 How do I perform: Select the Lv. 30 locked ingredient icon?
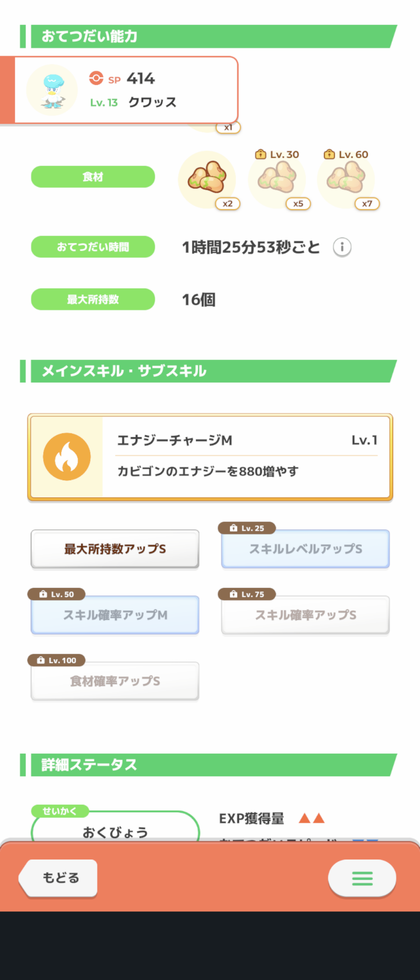point(277,179)
